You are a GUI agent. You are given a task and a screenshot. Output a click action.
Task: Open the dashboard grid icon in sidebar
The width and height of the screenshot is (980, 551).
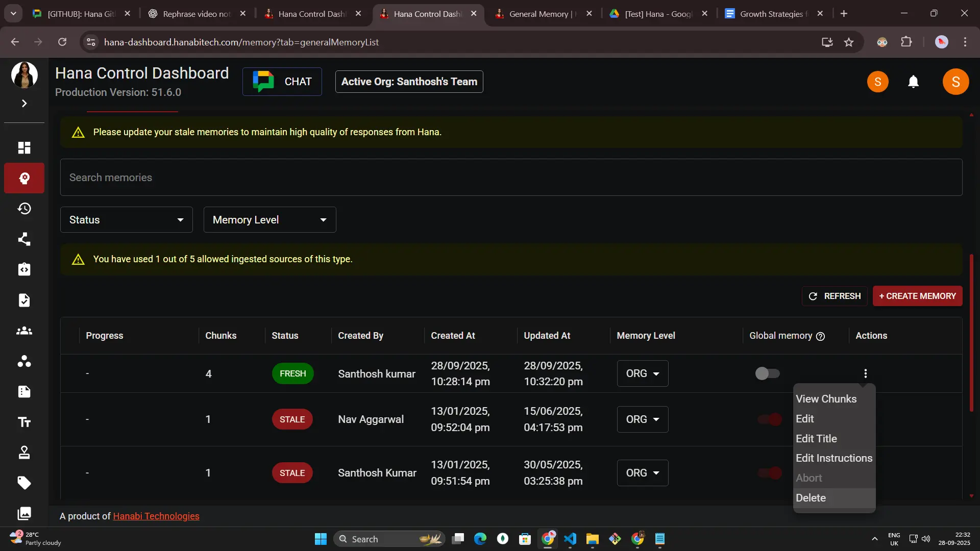(x=24, y=147)
